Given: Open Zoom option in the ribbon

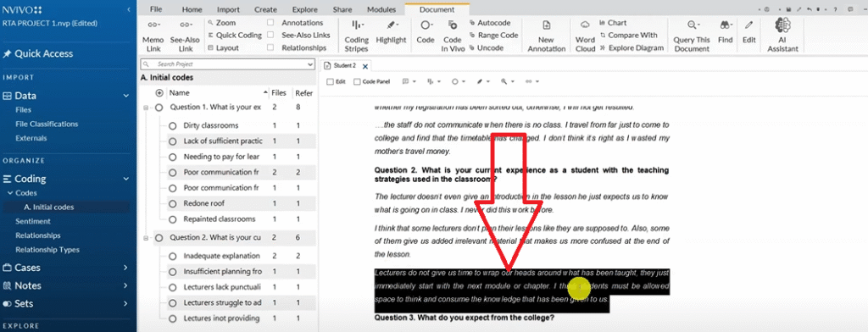Looking at the screenshot, I should (221, 23).
